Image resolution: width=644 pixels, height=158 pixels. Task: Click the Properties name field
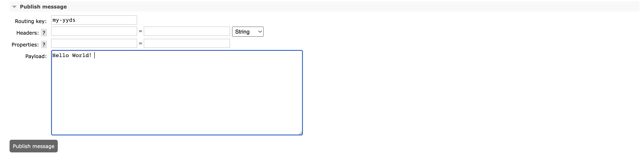(x=94, y=43)
